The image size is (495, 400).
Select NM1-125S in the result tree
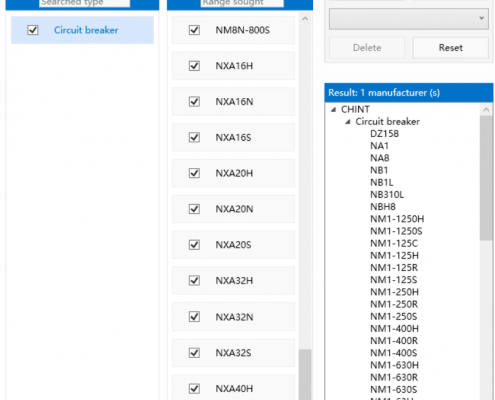393,280
